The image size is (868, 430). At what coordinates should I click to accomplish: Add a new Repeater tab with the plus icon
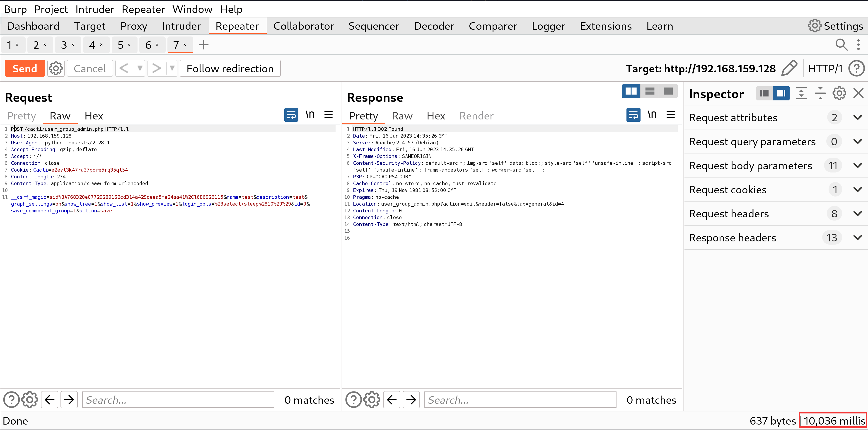click(x=203, y=45)
